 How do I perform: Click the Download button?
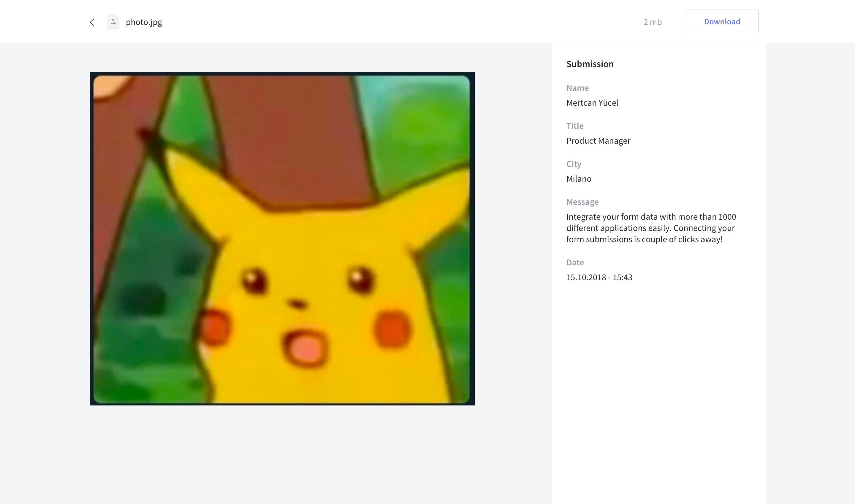(722, 21)
